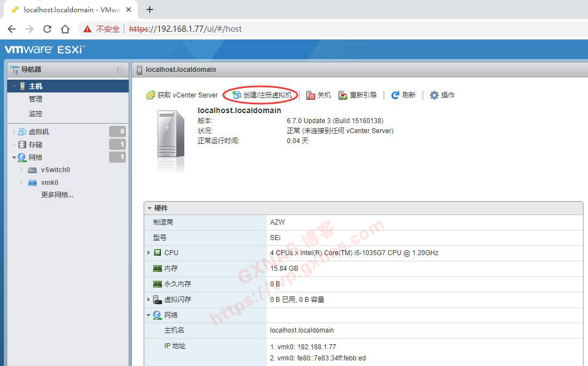Click the Reboot (重新引导) icon

point(343,95)
